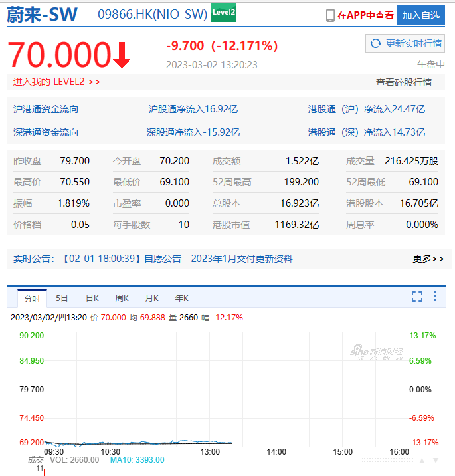Open 沪港通资金流向 link

coord(46,109)
